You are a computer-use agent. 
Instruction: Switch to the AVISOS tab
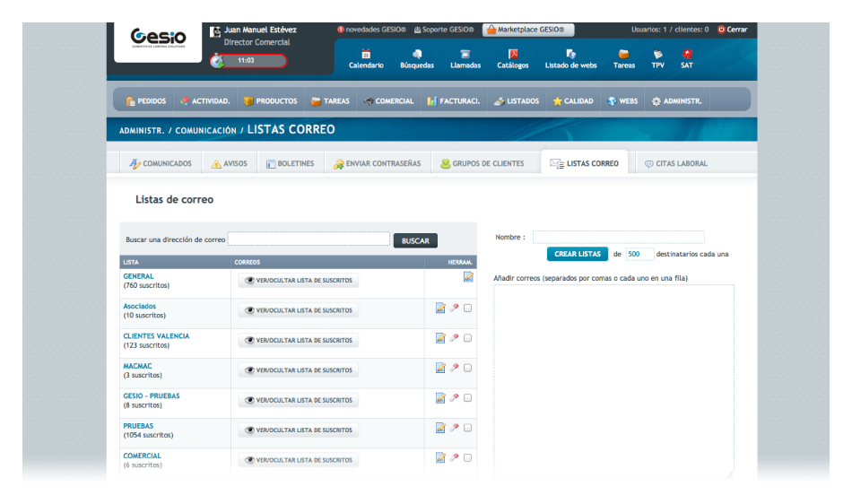tap(229, 163)
